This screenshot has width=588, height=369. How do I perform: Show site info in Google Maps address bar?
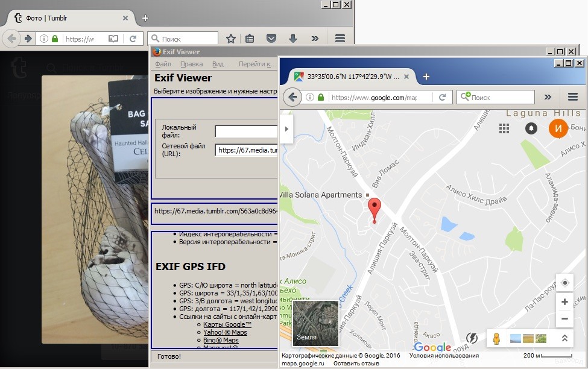click(x=310, y=98)
